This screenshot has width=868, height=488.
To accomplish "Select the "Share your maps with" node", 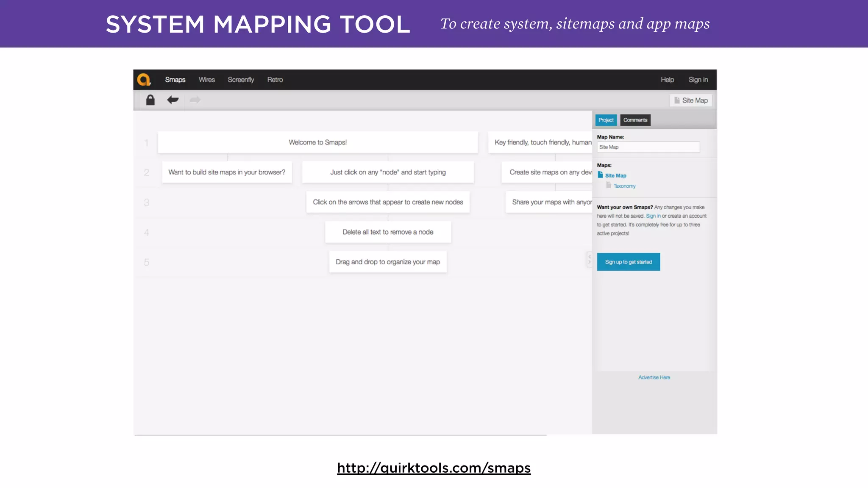I will [549, 202].
